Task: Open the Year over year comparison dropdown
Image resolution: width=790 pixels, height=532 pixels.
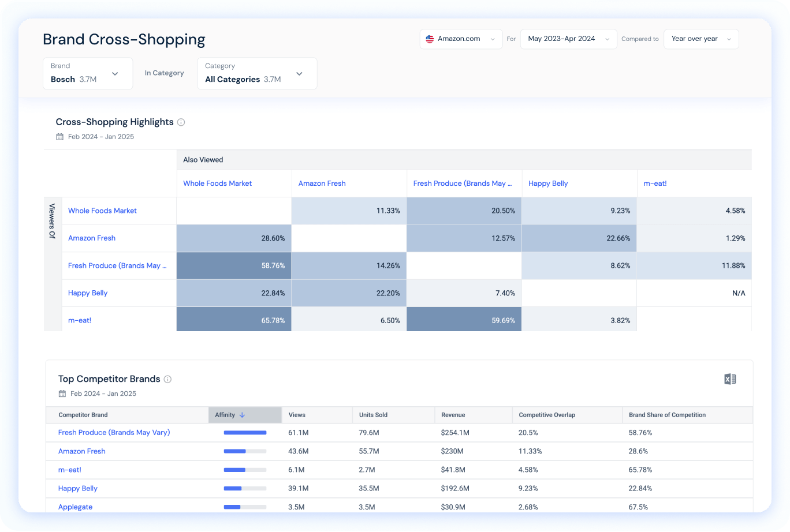Action: [x=700, y=39]
